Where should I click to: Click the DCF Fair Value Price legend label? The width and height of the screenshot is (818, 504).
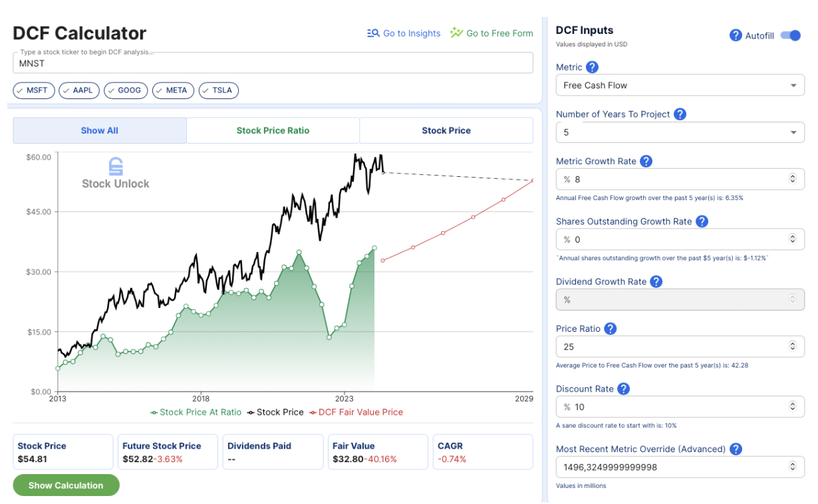[361, 412]
